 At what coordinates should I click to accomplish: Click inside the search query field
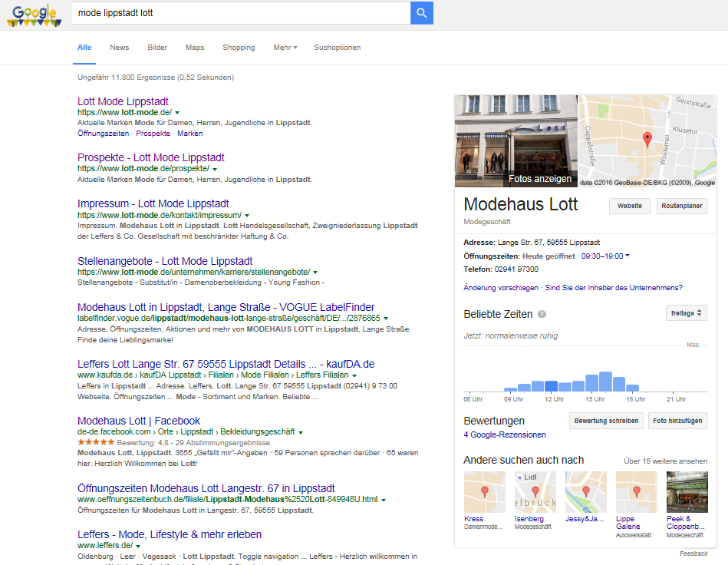[x=241, y=13]
